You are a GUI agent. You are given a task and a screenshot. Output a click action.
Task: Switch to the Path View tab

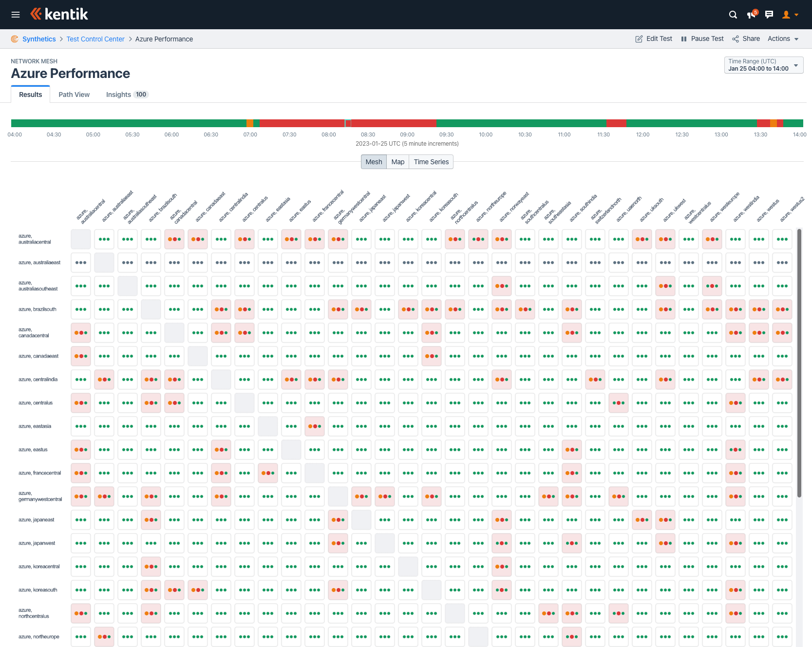(x=74, y=95)
